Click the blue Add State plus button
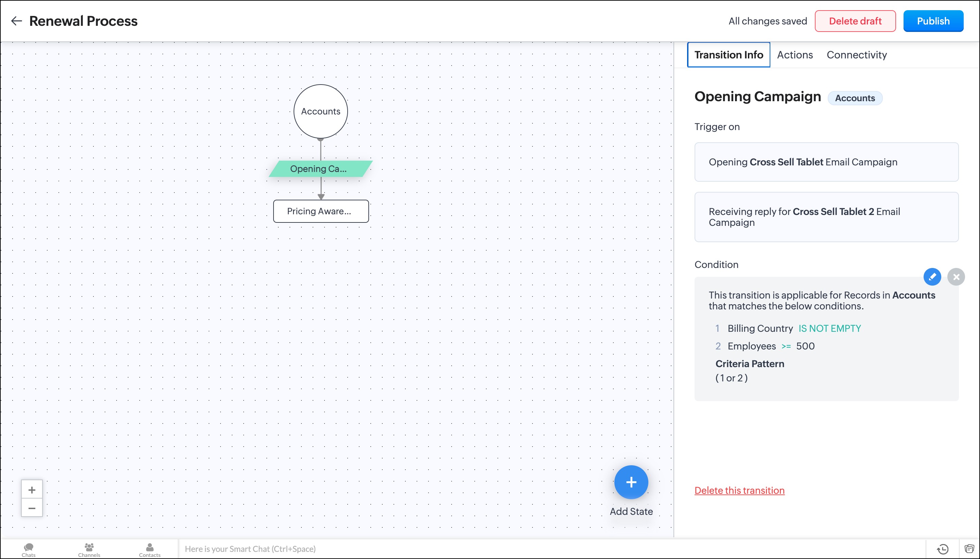This screenshot has width=980, height=559. coord(631,482)
